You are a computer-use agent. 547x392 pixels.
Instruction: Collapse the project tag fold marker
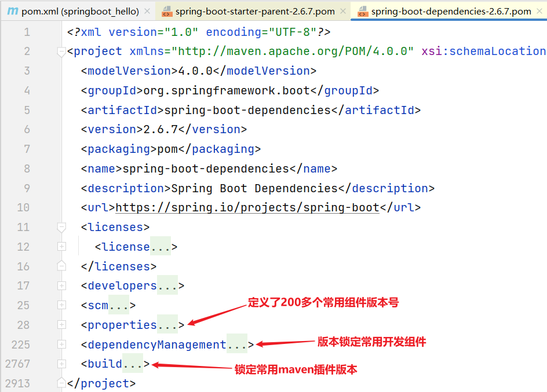point(61,52)
